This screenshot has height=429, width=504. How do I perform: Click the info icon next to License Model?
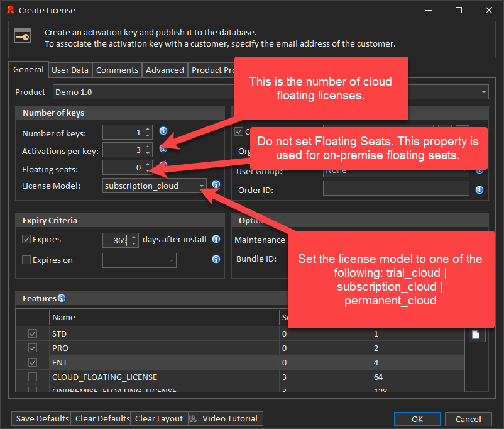[x=216, y=184]
